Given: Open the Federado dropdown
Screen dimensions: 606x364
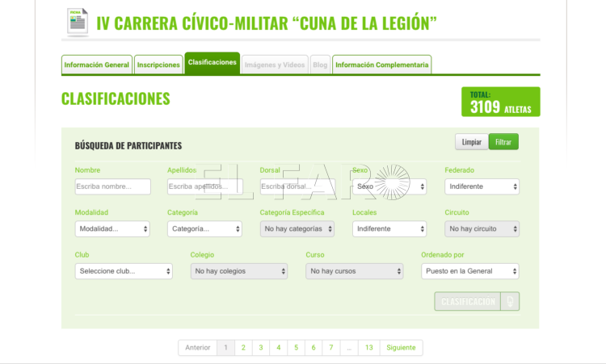Looking at the screenshot, I should 482,186.
